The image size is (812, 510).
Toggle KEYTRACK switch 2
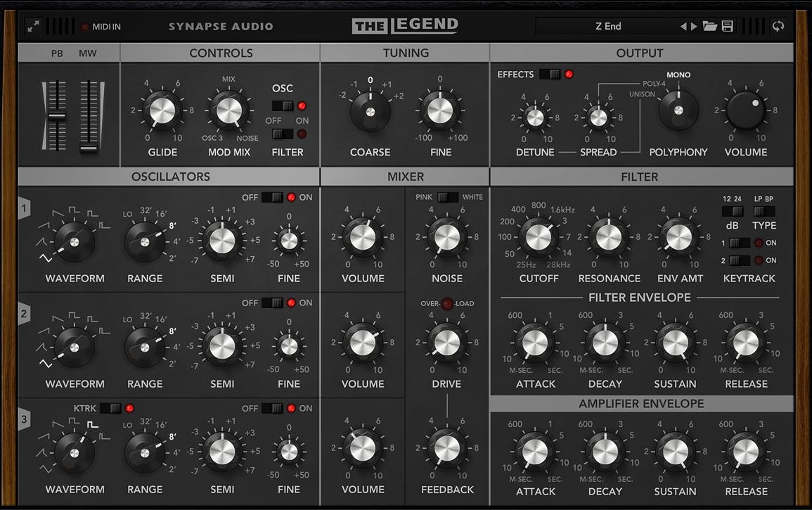[740, 260]
